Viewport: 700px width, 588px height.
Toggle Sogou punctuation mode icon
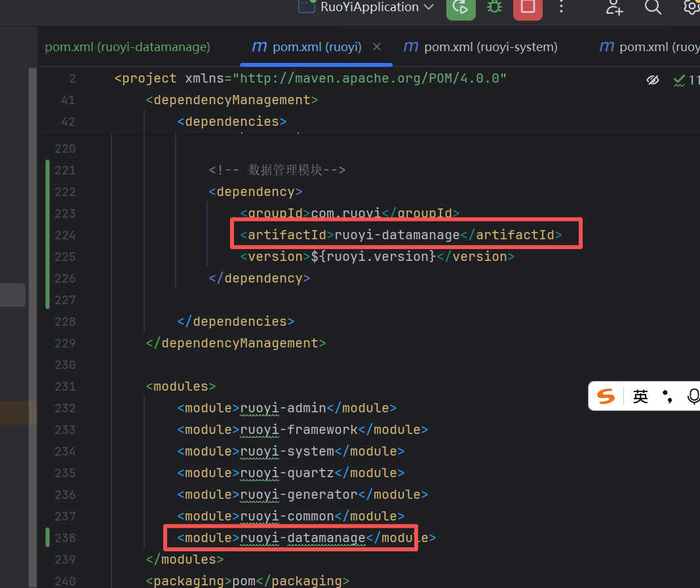point(667,397)
